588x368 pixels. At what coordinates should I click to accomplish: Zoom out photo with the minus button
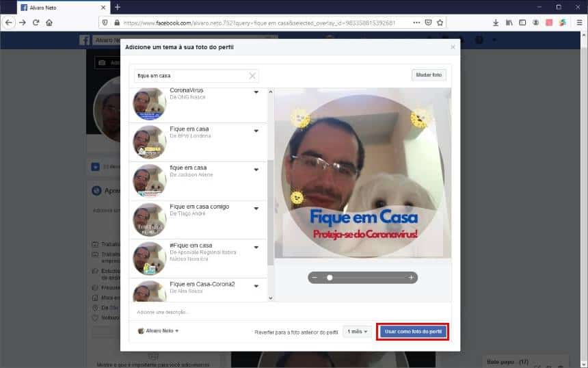point(315,278)
